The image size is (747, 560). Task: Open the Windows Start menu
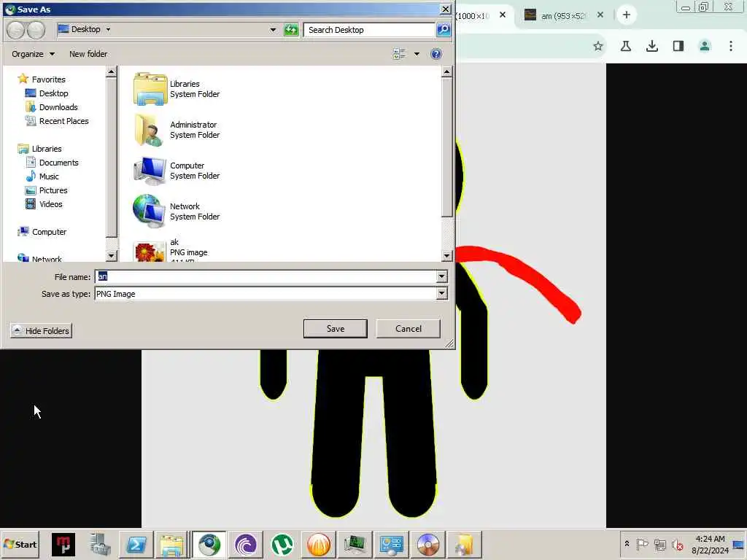(x=20, y=544)
